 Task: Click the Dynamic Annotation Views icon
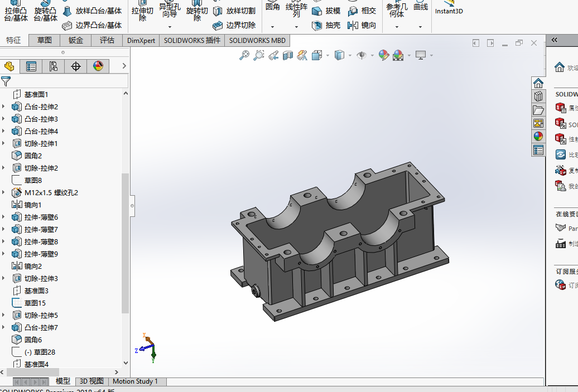tap(302, 55)
